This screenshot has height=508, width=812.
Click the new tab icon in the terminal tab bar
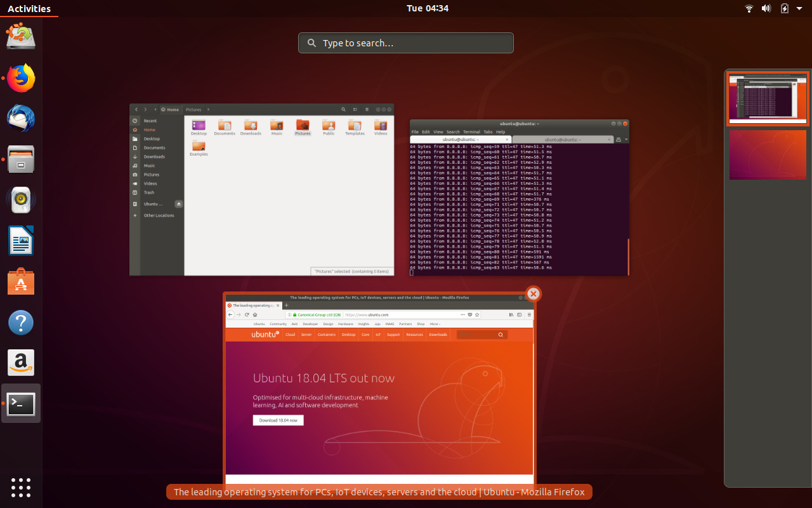click(619, 139)
